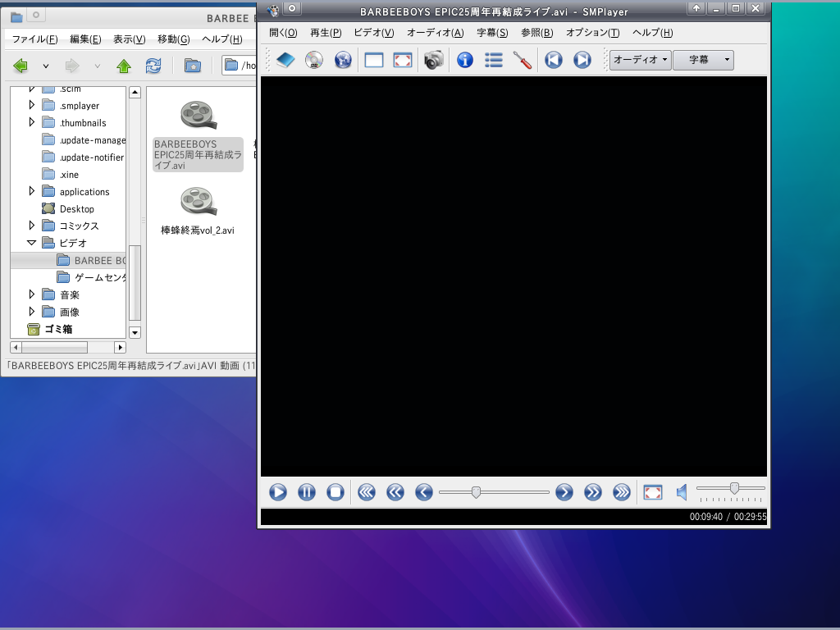
Task: Go to home folder icon in file manager
Action: [x=193, y=66]
